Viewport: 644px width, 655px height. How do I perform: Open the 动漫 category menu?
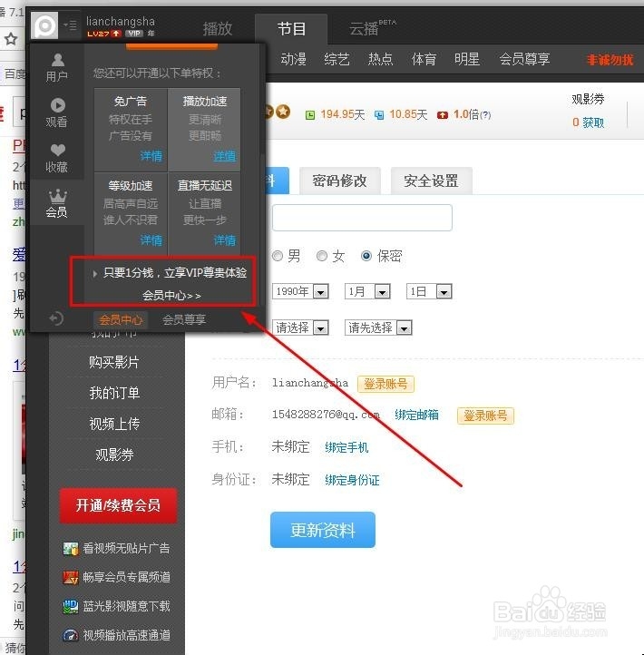pos(294,59)
